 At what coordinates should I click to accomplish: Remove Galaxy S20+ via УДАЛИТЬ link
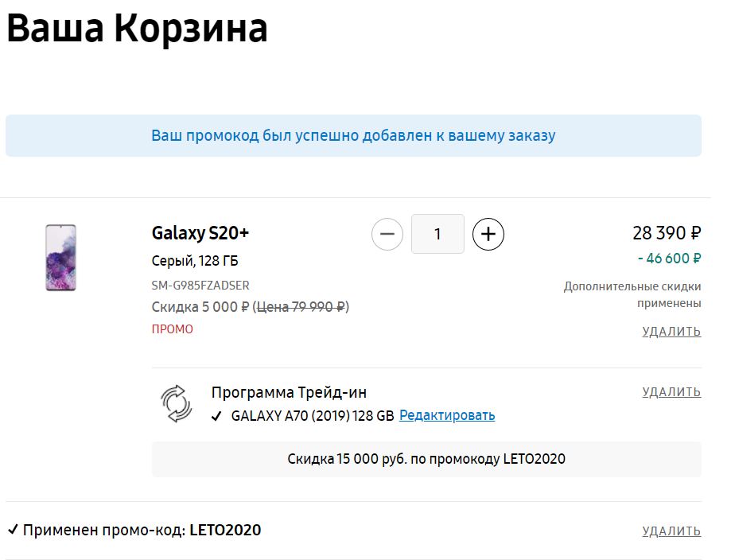[x=671, y=332]
